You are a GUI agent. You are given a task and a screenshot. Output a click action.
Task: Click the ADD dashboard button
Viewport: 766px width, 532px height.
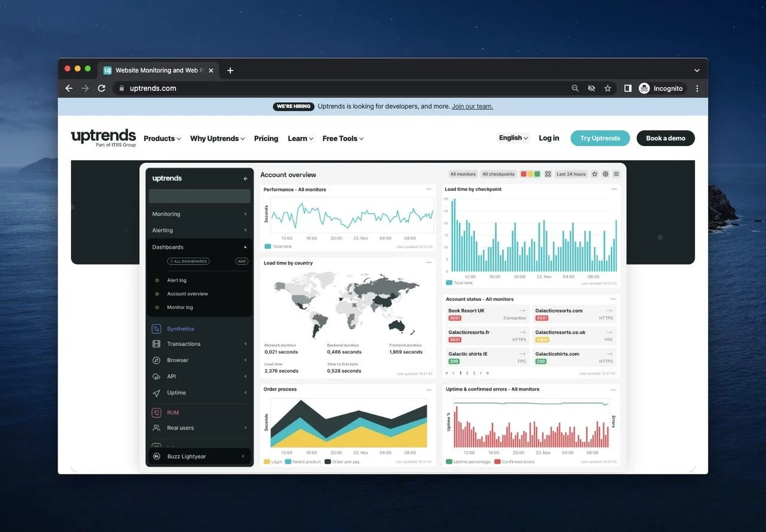point(242,262)
